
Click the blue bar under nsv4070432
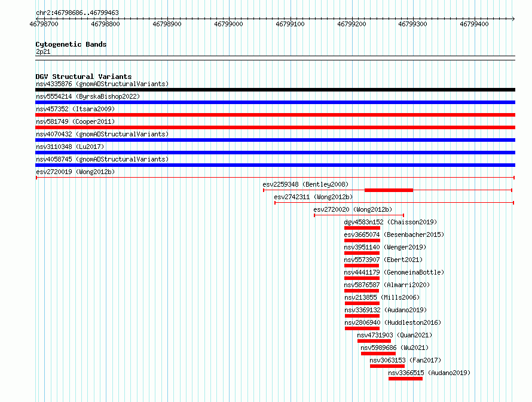pos(275,140)
